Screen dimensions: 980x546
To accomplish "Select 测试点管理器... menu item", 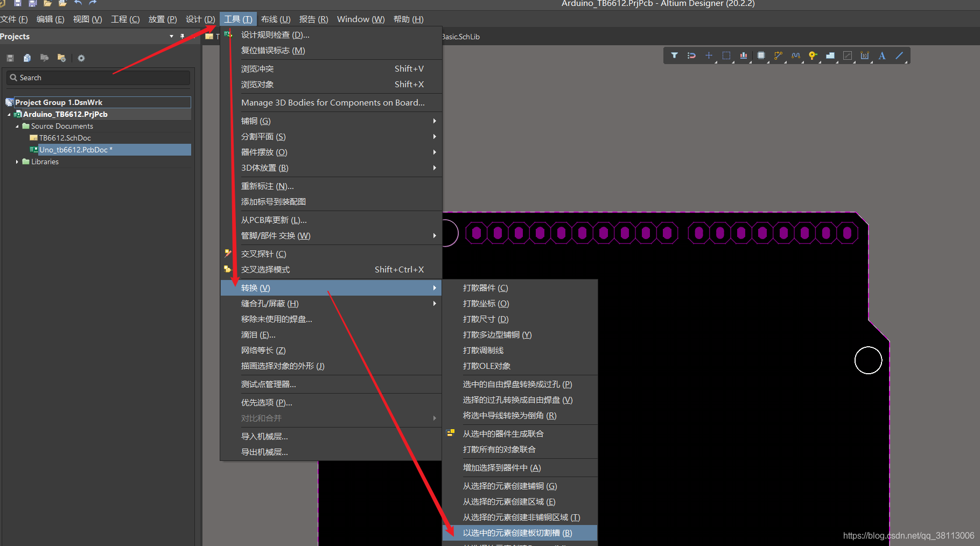I will 331,384.
